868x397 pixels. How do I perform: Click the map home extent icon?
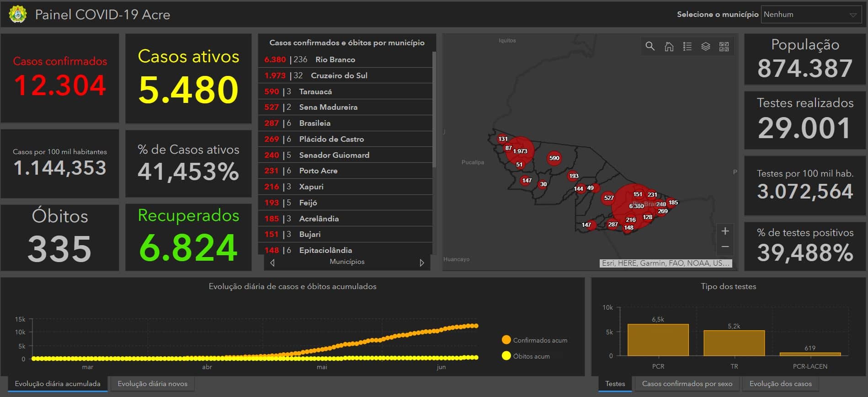point(669,46)
